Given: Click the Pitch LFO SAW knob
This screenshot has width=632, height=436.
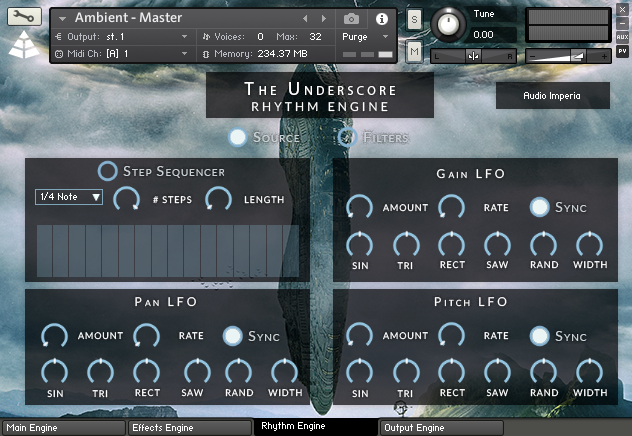Looking at the screenshot, I should [497, 372].
